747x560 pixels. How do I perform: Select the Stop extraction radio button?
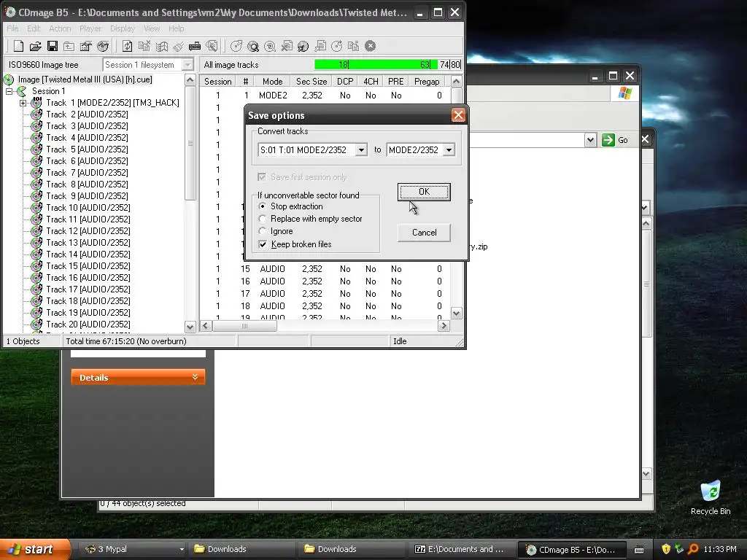pos(263,206)
